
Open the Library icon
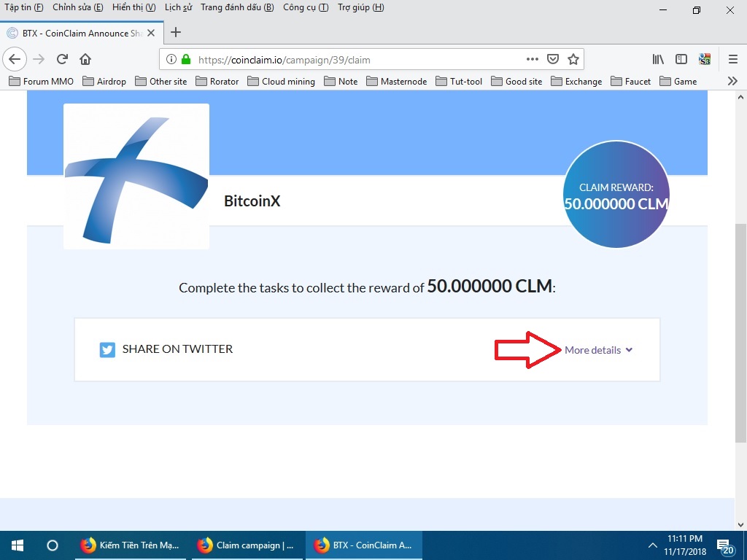[x=658, y=59]
